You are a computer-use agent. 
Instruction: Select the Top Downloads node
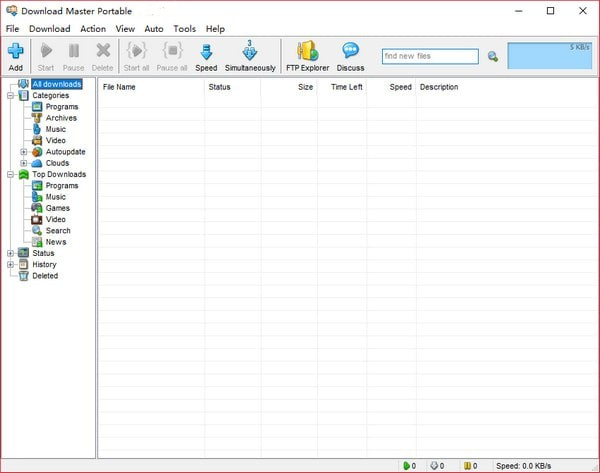coord(59,174)
